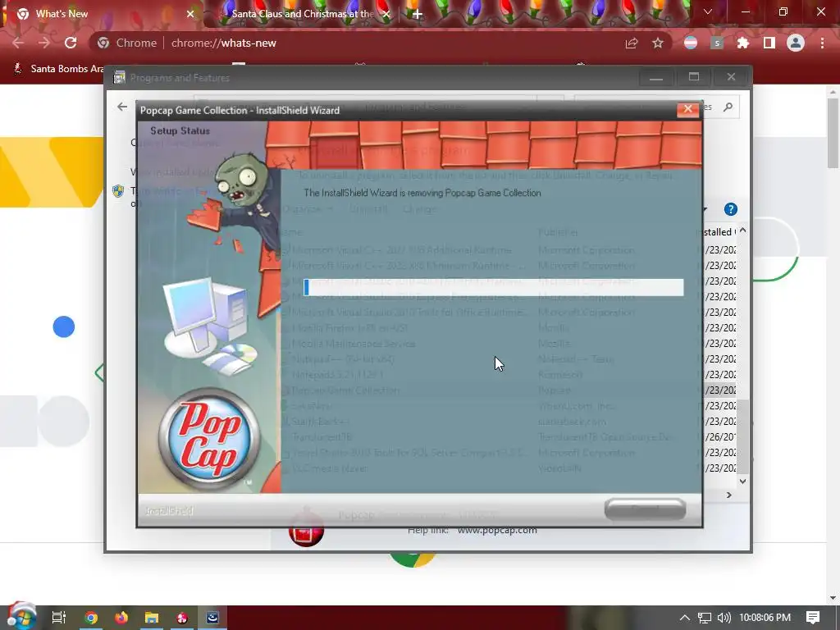Minimize the Programs and Features window
840x630 pixels.
tap(656, 77)
